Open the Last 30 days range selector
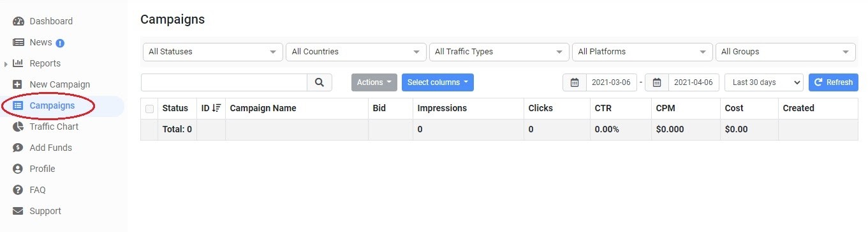Screen dimensions: 868x232 [764, 82]
